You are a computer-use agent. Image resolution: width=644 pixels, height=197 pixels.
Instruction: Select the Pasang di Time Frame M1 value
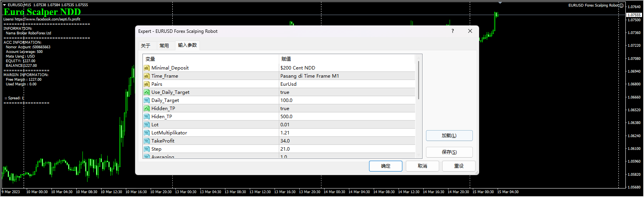(x=347, y=76)
